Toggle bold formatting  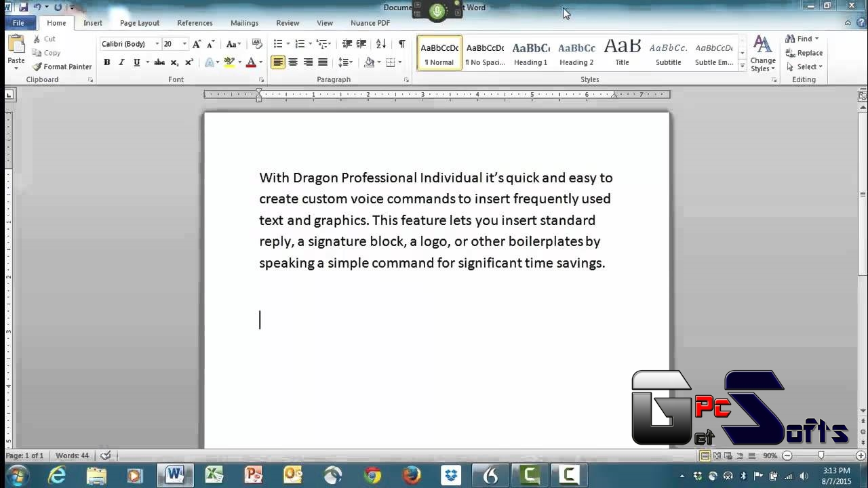107,62
